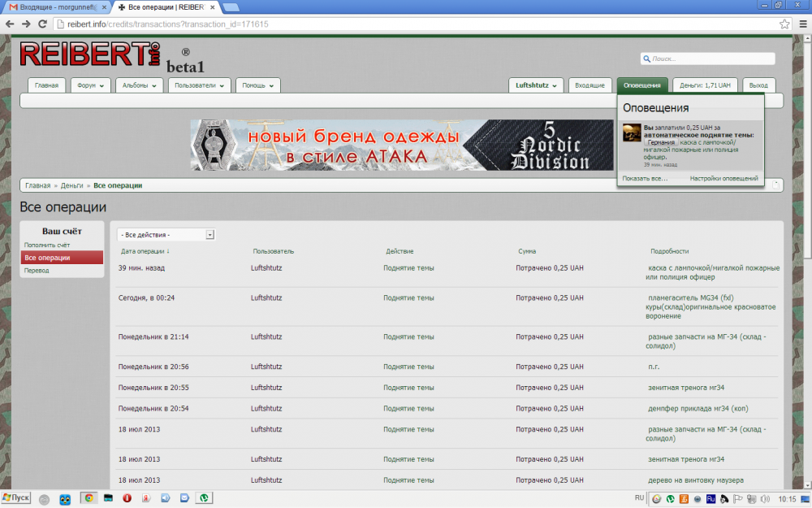The width and height of the screenshot is (812, 508).
Task: Open Luftshtutz user in 39 мин. назад row
Action: tap(266, 268)
